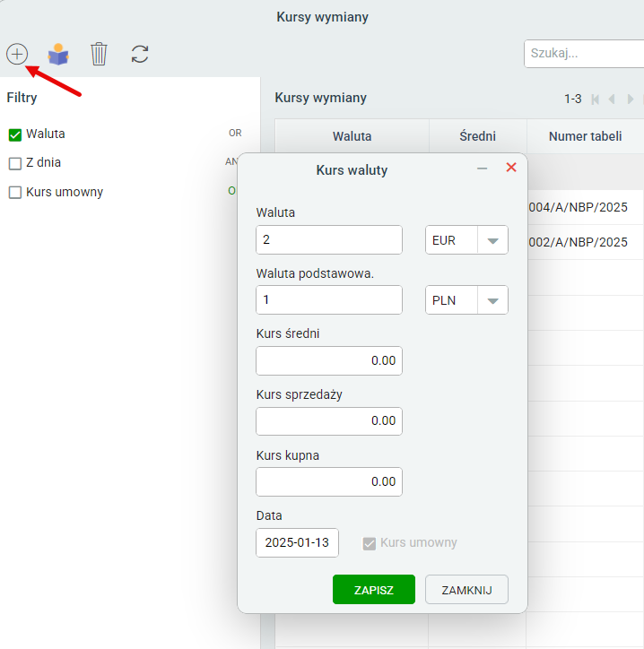Click the trash delete icon
The image size is (644, 649).
click(x=99, y=54)
